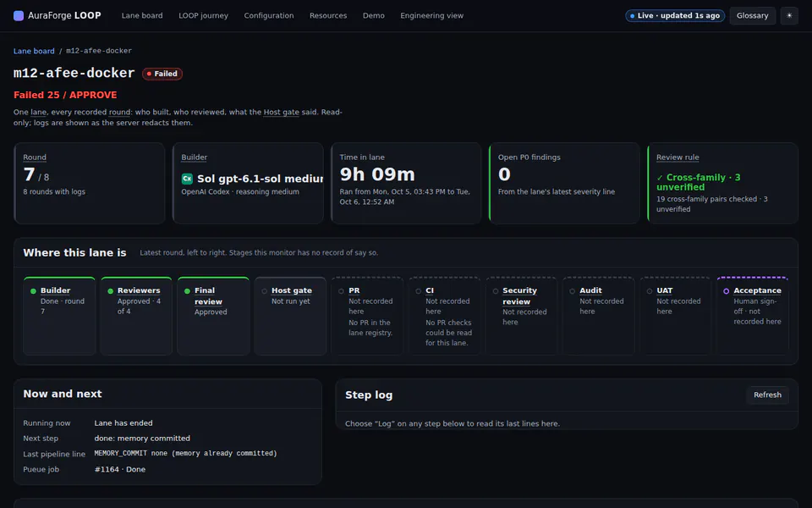Click the Round card label
Image resolution: width=812 pixels, height=508 pixels.
point(35,157)
